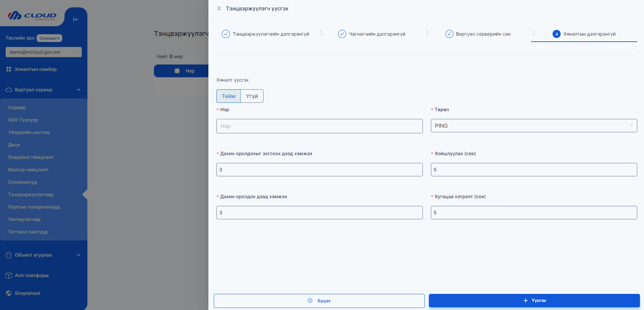
Task: Click the Нэр name input field
Action: (x=319, y=126)
